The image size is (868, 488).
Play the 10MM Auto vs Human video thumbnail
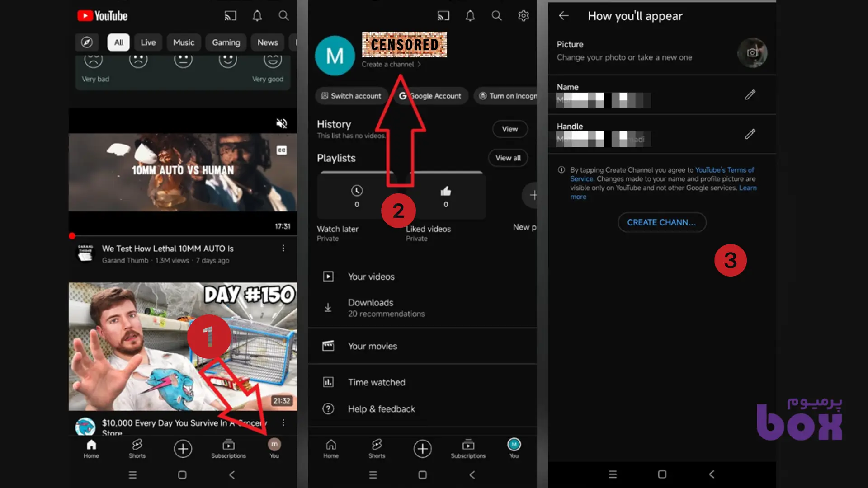pyautogui.click(x=183, y=172)
